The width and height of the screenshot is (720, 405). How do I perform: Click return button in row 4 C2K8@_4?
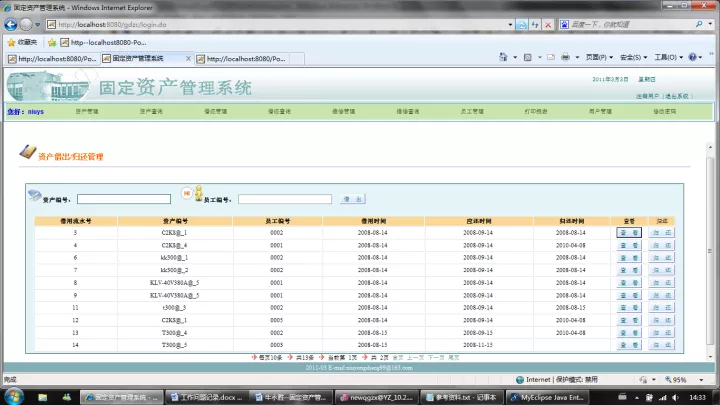click(662, 245)
